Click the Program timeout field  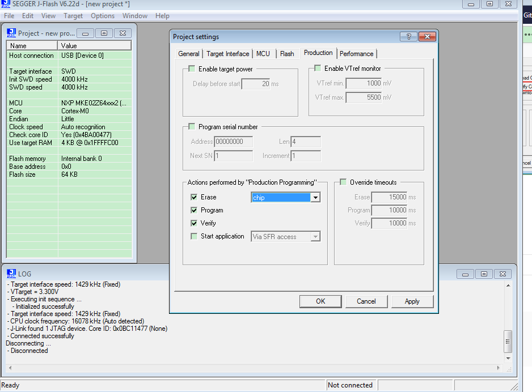tap(390, 210)
